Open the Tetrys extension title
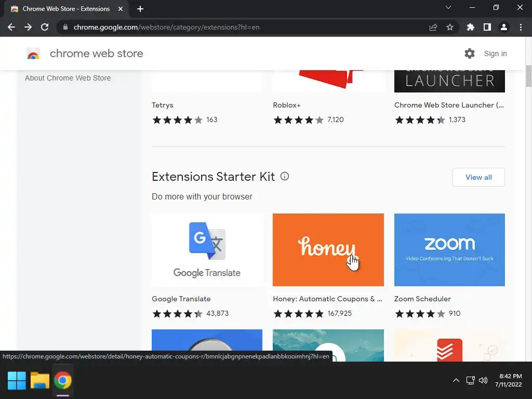 pos(163,105)
